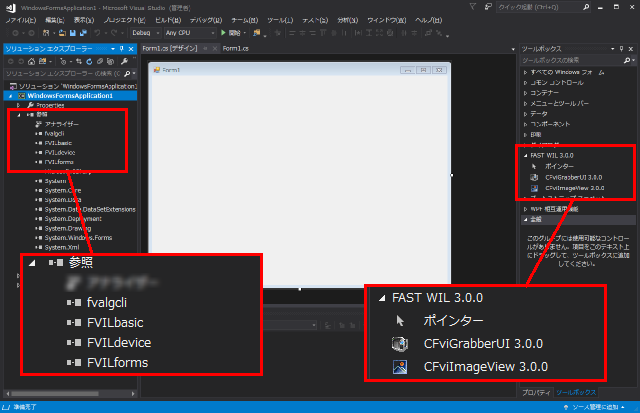Open the プロジェクト menu
The image size is (640, 413).
(124, 20)
